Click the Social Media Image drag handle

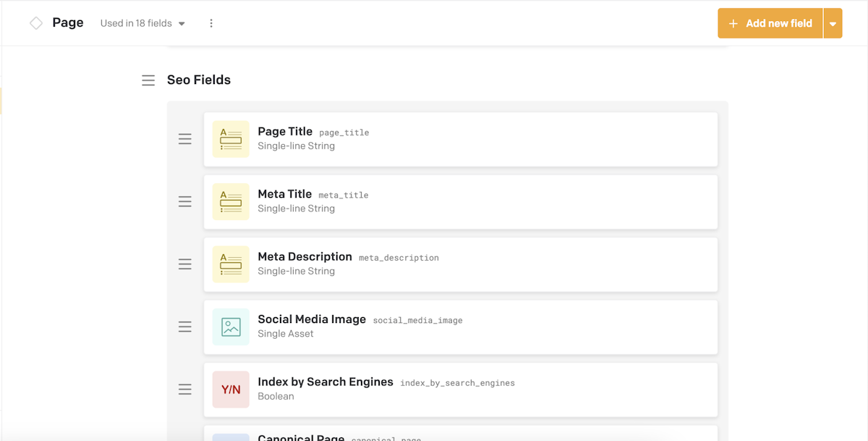click(x=185, y=327)
